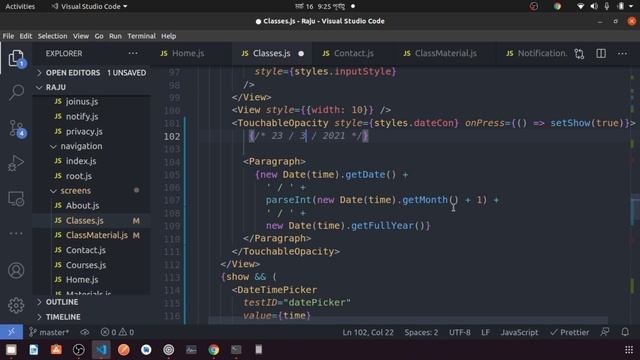Screen dimensions: 640x360
Task: Open the Help menu
Action: click(169, 36)
